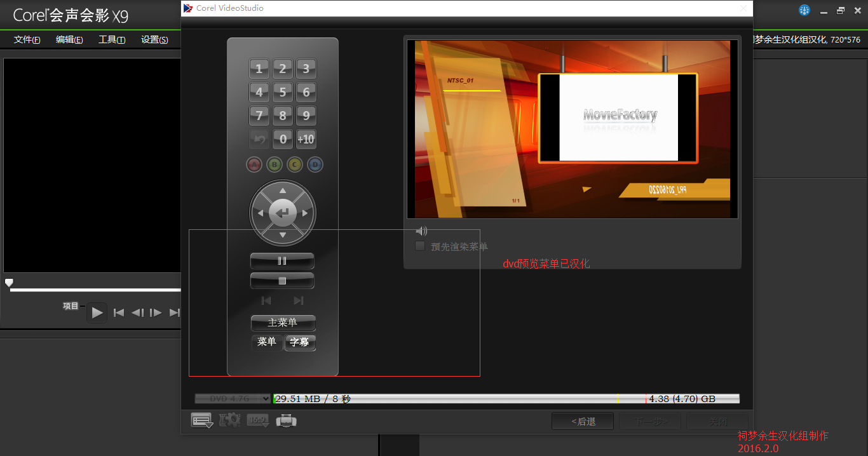Click the blue globe icon in title bar

(x=804, y=11)
